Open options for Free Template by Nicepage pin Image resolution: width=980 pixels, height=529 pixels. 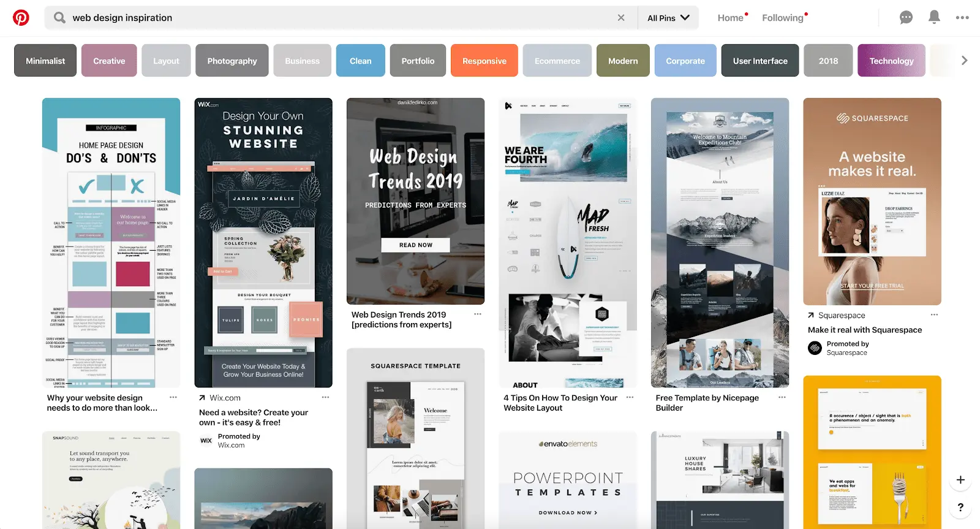point(782,398)
